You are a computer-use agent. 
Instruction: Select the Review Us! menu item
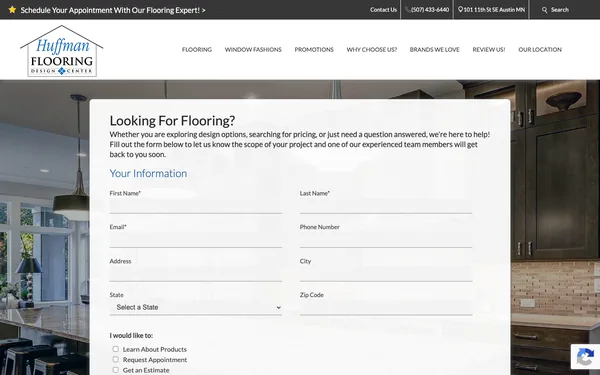pos(489,49)
